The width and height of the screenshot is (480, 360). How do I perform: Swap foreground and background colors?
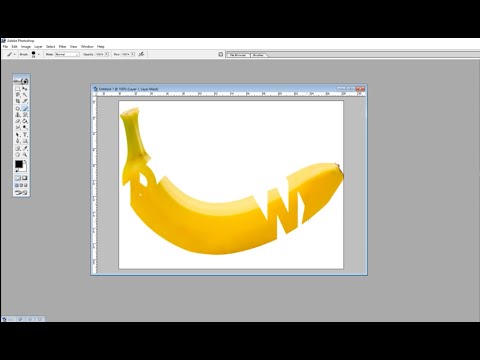pyautogui.click(x=25, y=161)
